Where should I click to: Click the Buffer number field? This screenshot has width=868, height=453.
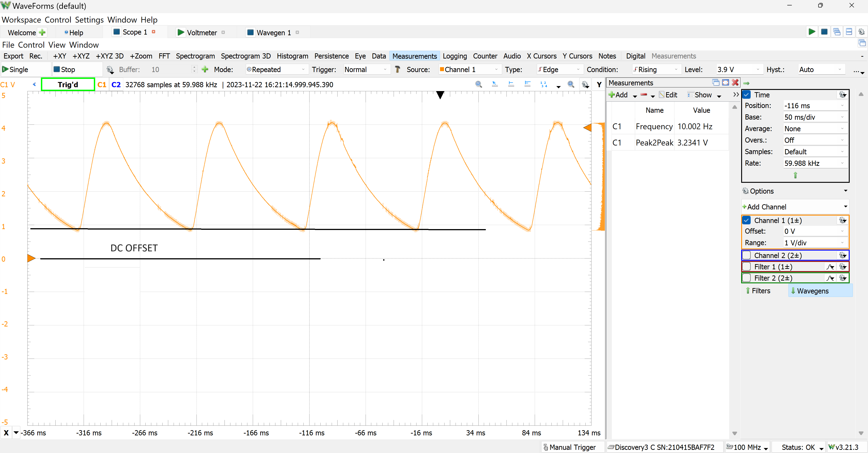coord(171,69)
